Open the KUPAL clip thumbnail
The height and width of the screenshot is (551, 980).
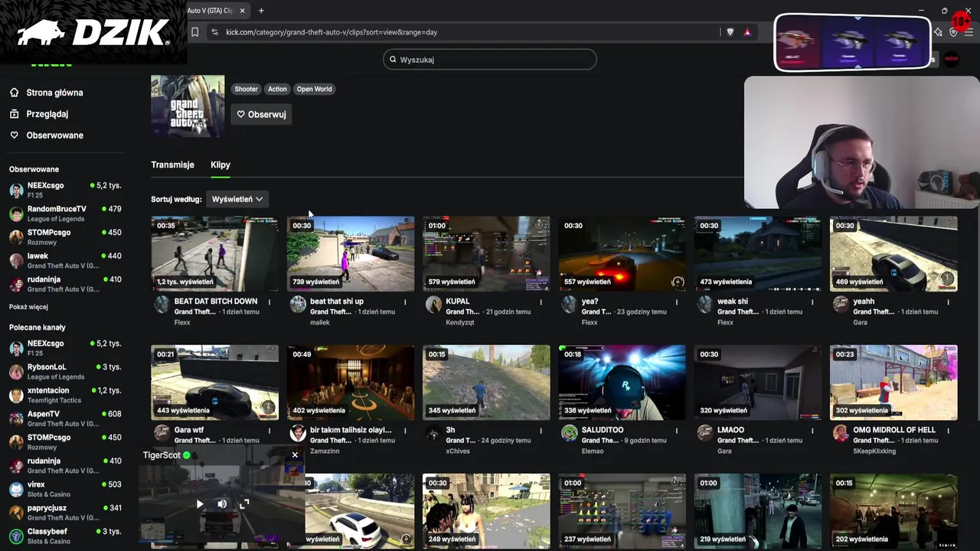[x=486, y=253]
